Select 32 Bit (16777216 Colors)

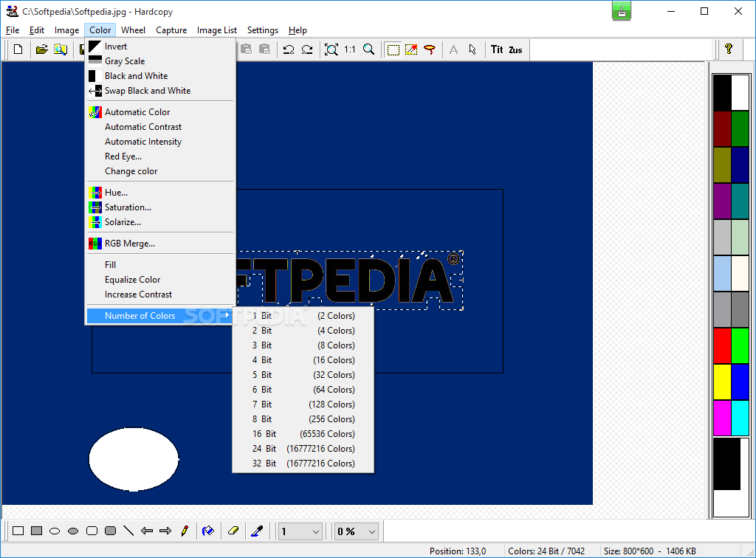(303, 463)
